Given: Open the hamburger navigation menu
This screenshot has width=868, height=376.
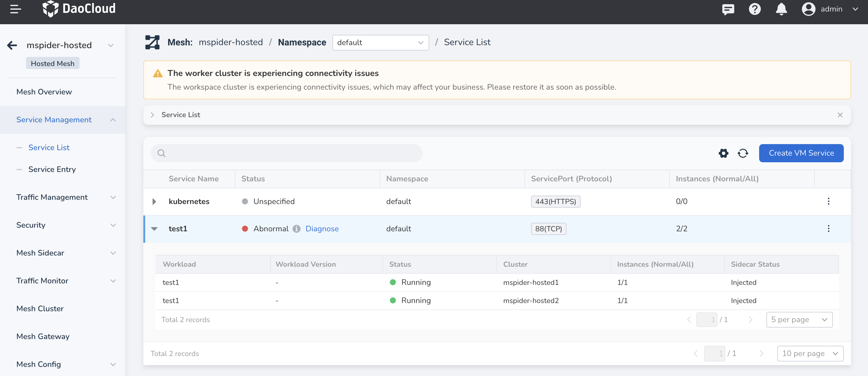Looking at the screenshot, I should coord(15,9).
